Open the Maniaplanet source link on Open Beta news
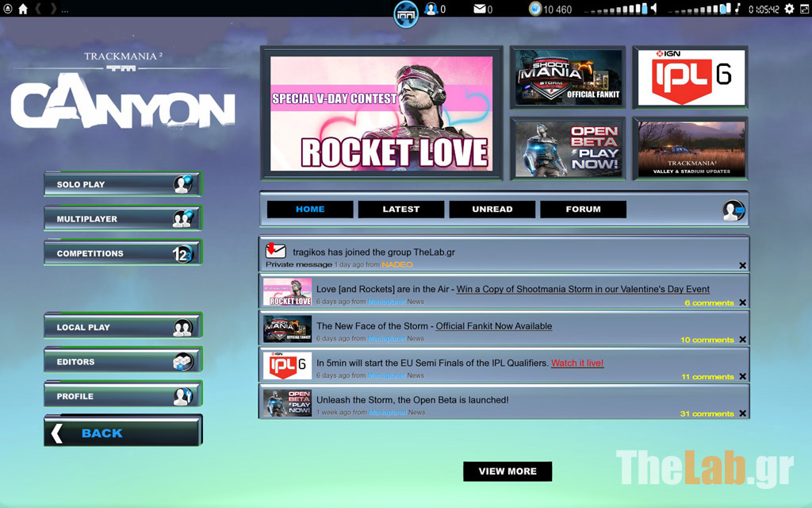Viewport: 812px width, 508px height. click(x=387, y=413)
